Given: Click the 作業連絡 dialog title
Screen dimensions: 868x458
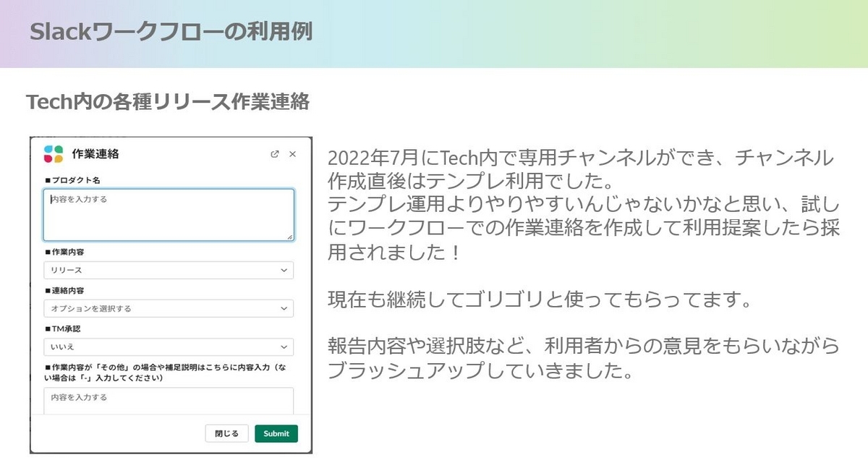Looking at the screenshot, I should 95,153.
